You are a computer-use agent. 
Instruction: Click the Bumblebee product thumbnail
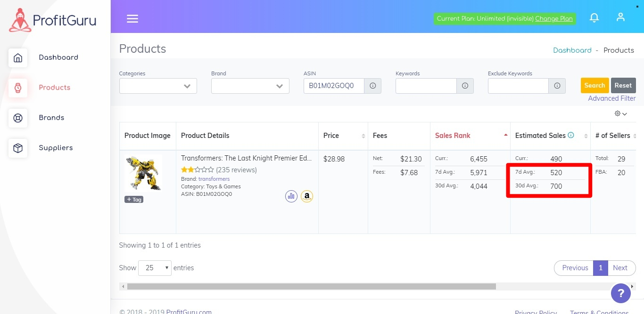pos(143,173)
